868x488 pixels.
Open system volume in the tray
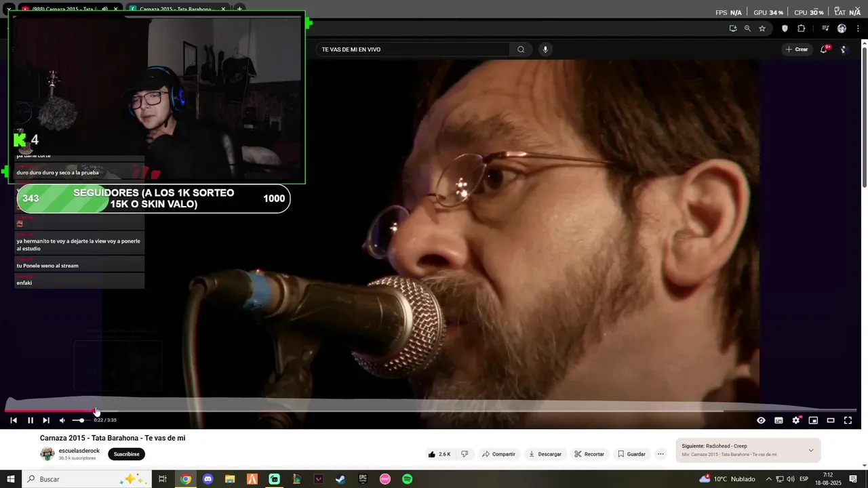point(790,479)
